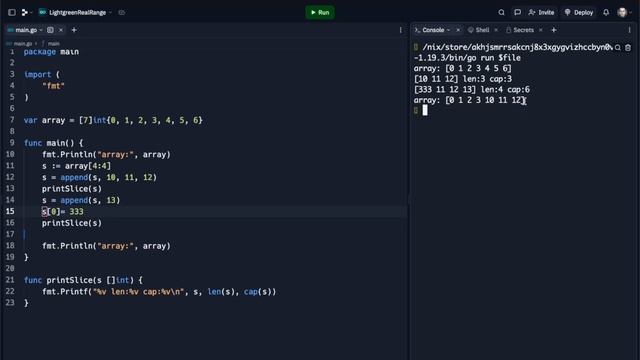The width and height of the screenshot is (640, 360).
Task: Click the 'import (' line
Action: coord(42,74)
